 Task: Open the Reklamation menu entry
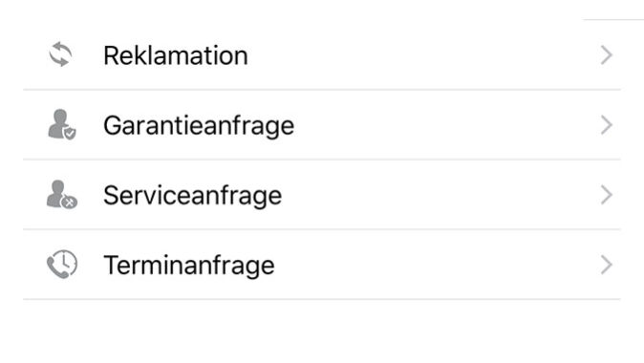[x=176, y=55]
